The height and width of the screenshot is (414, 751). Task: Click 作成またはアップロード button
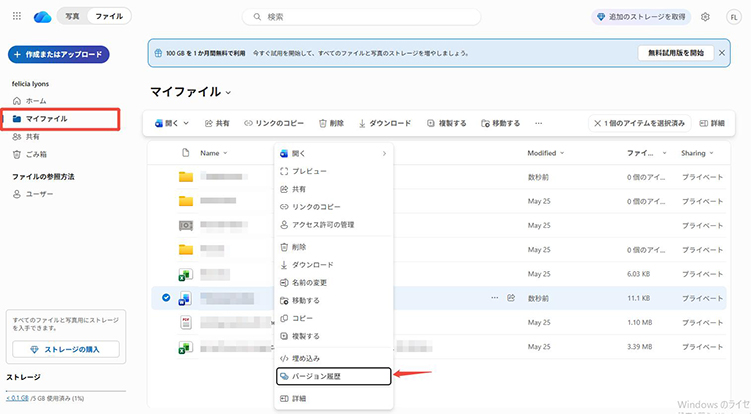pyautogui.click(x=58, y=54)
